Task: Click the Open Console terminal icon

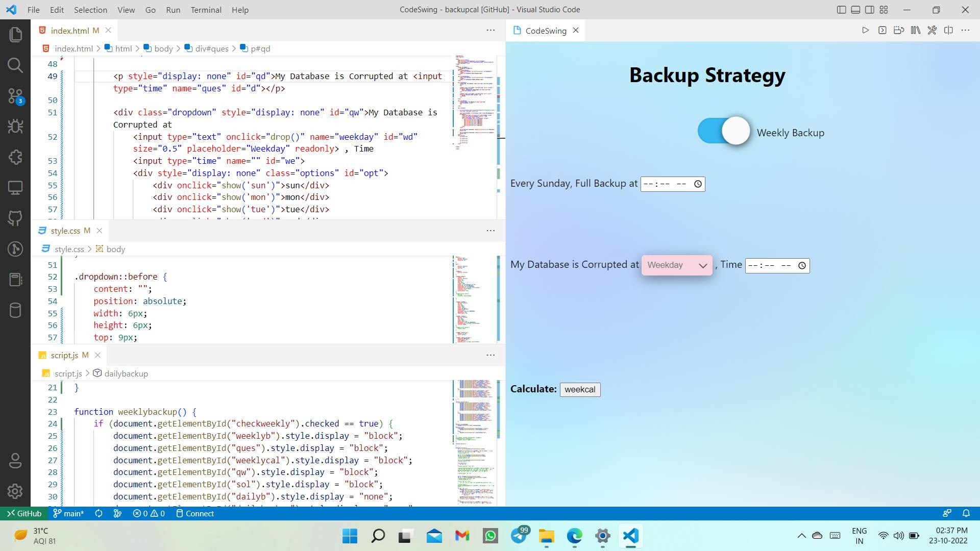Action: (882, 31)
